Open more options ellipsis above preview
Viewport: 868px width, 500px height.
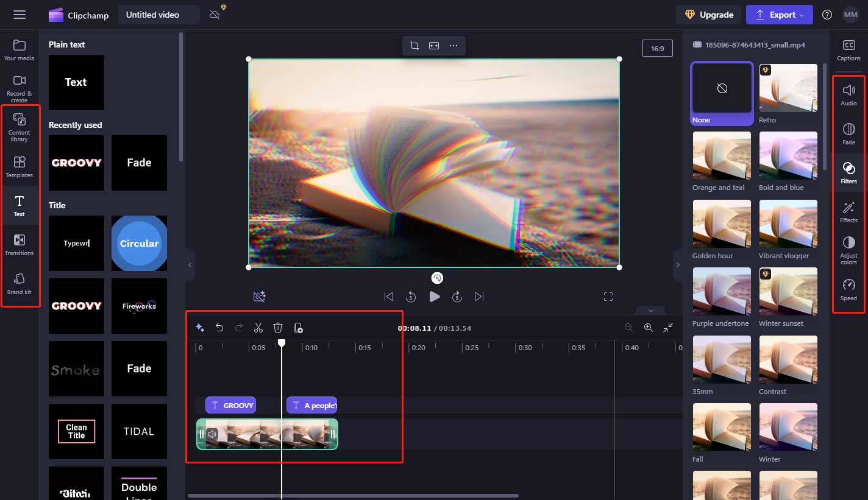(x=454, y=46)
